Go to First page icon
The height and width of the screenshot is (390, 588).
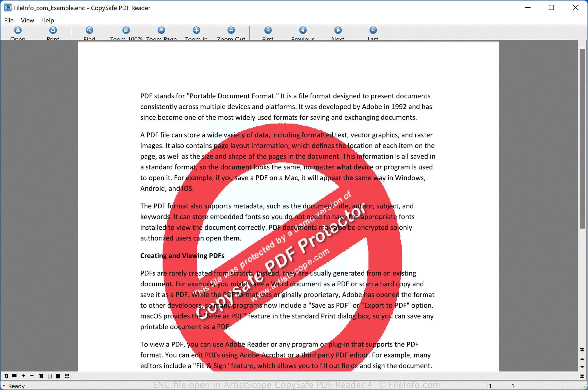click(x=268, y=30)
